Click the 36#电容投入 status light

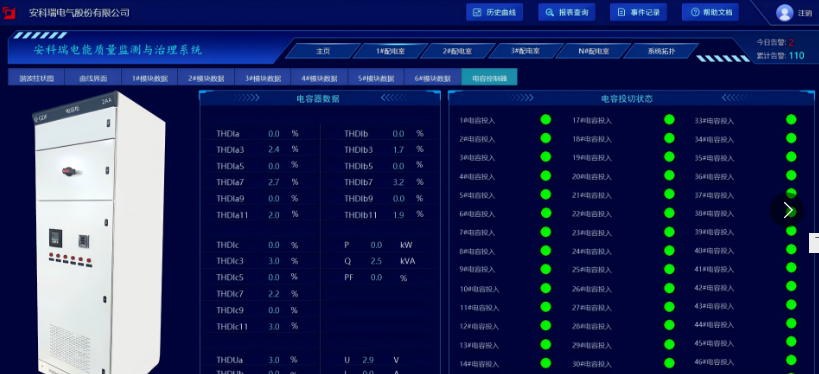[791, 176]
